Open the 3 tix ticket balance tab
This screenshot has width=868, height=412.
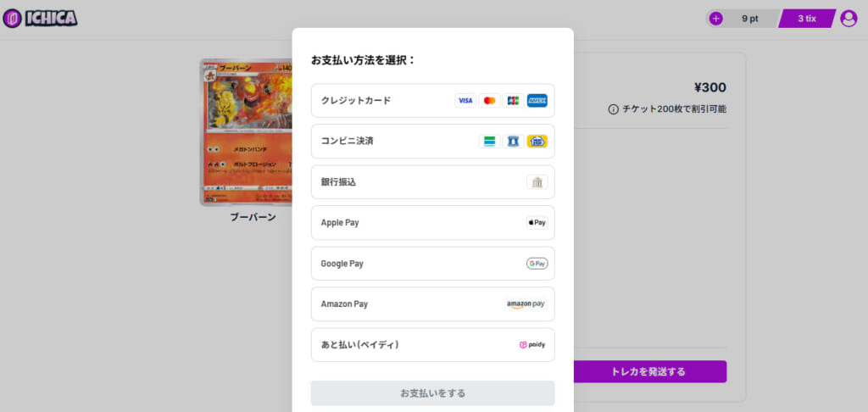point(806,18)
